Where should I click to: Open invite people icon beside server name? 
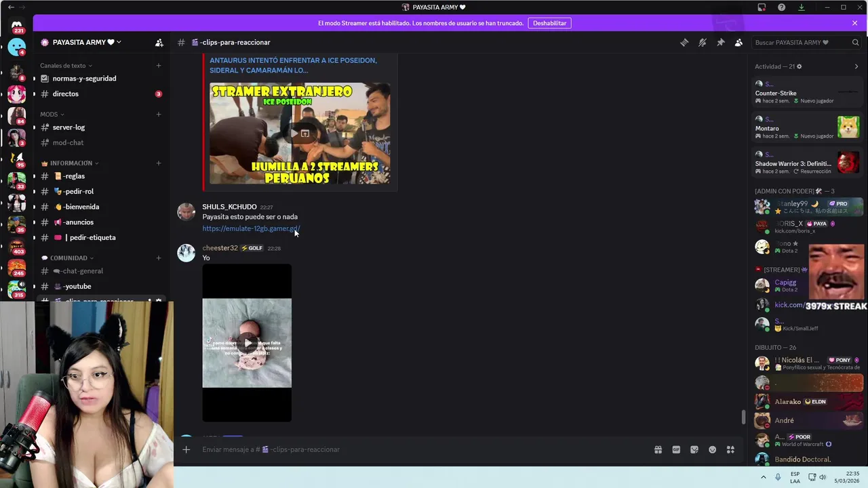pyautogui.click(x=159, y=42)
